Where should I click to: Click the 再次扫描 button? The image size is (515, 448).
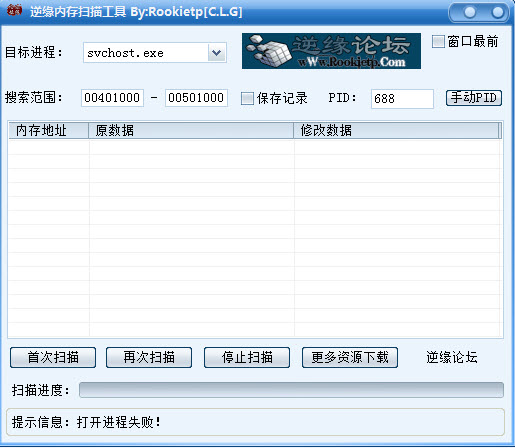pyautogui.click(x=149, y=357)
